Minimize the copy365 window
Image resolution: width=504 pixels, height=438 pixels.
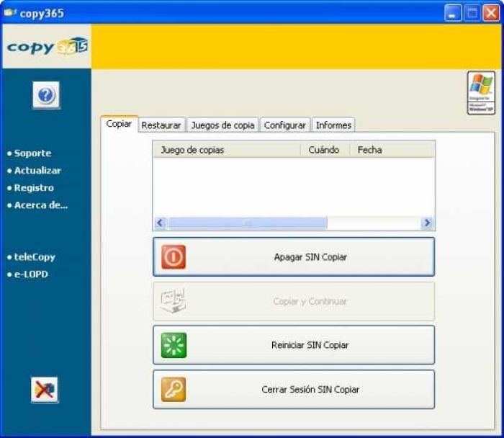453,13
